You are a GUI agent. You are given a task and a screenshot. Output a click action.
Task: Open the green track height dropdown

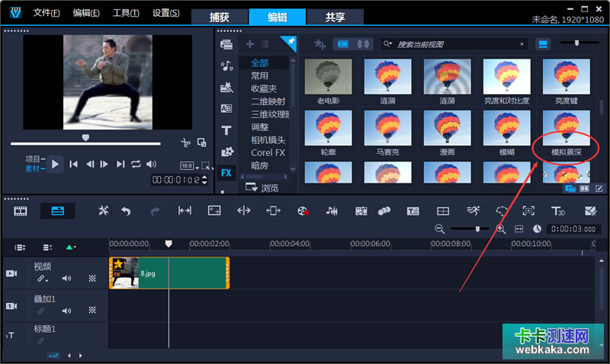point(72,247)
